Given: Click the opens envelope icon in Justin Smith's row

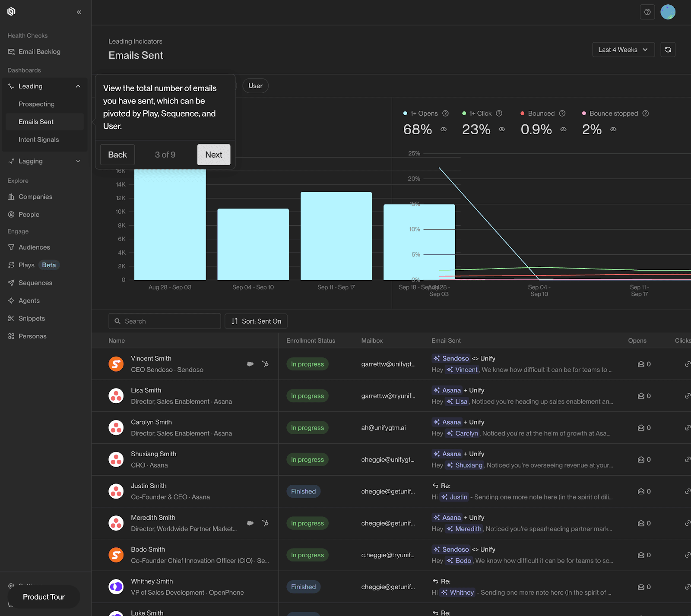Looking at the screenshot, I should pos(641,492).
